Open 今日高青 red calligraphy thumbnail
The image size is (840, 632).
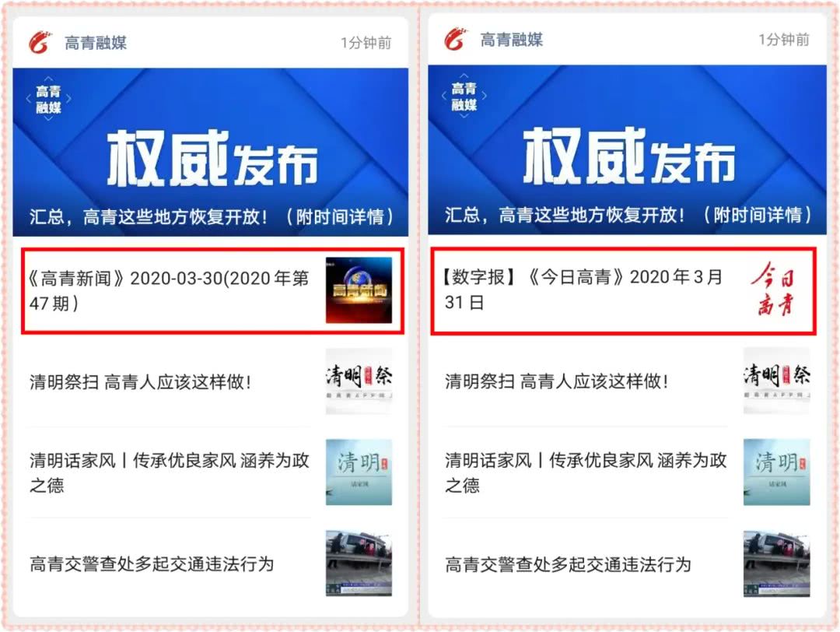coord(776,289)
